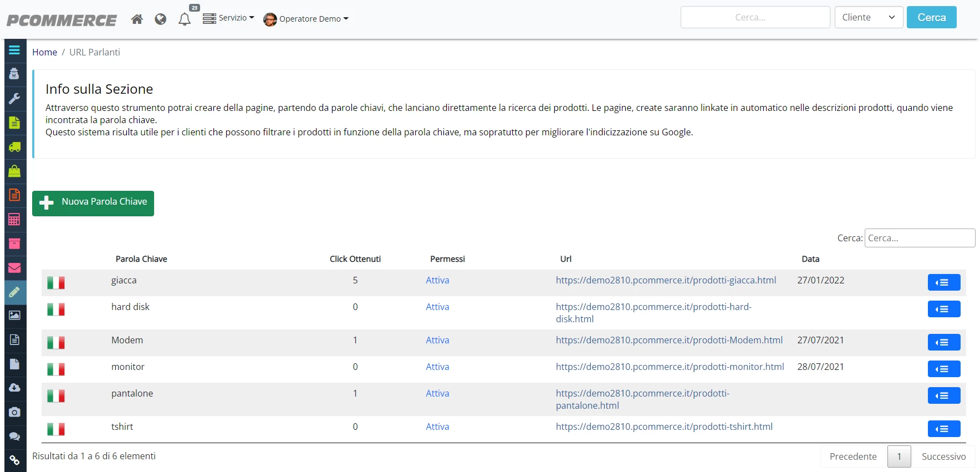980x472 pixels.
Task: Open the shopping bag sidebar section
Action: pyautogui.click(x=14, y=171)
